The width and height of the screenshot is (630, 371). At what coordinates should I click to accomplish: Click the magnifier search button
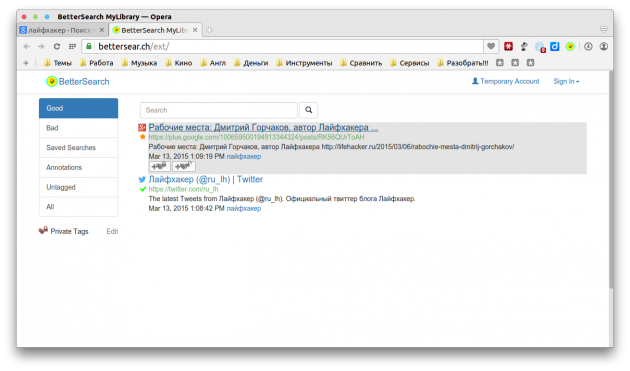click(308, 110)
